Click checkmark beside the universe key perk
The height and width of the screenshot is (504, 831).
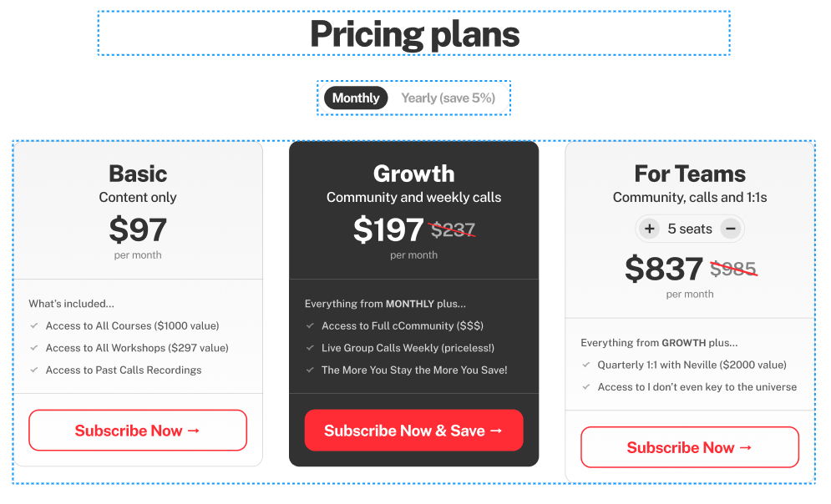[587, 386]
